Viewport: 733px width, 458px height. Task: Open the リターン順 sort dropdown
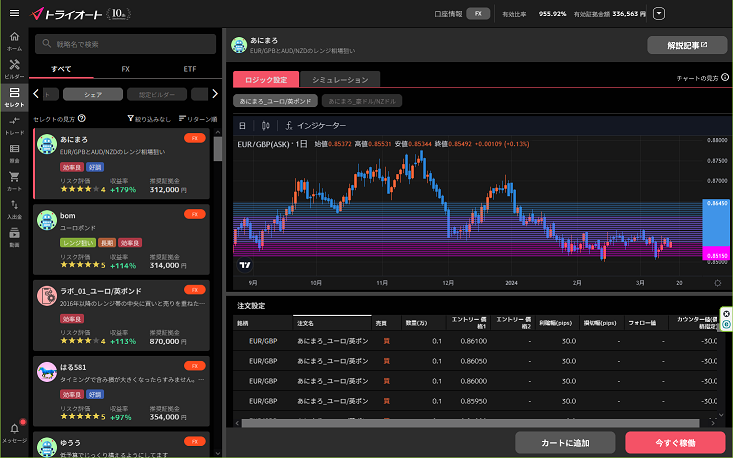click(x=198, y=119)
